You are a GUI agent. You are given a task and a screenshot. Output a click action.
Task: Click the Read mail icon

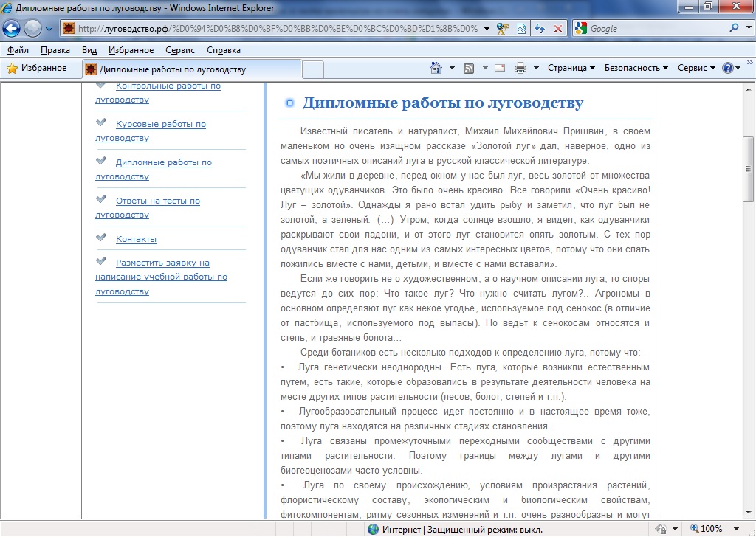pos(500,68)
